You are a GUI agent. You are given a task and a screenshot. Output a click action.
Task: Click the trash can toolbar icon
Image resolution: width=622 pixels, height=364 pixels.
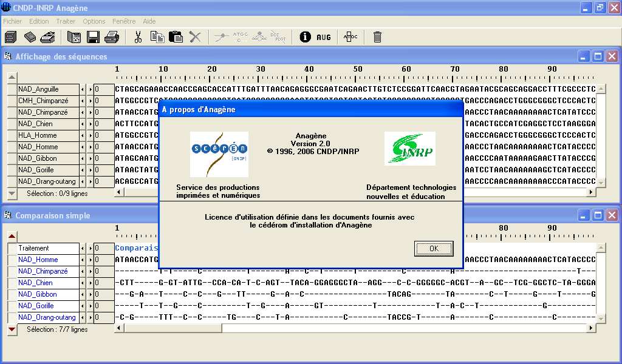tap(377, 37)
